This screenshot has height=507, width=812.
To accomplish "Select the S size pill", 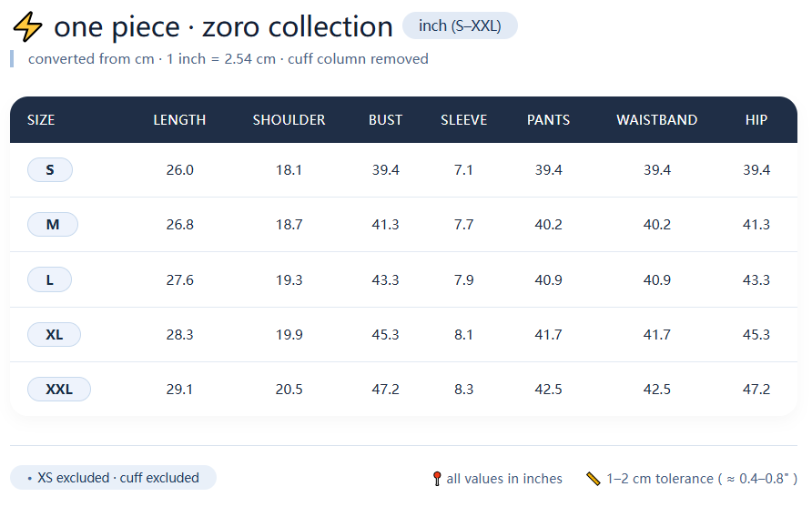I will click(x=50, y=170).
